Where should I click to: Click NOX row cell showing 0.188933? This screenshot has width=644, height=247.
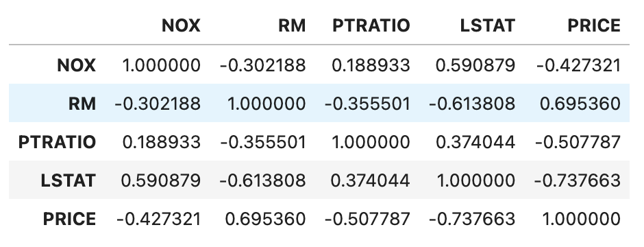[x=371, y=65]
